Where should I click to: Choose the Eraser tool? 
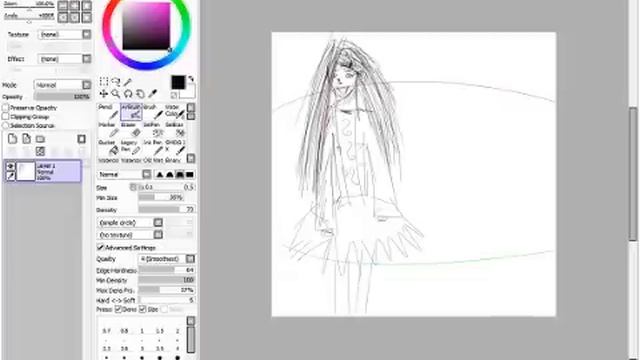[x=131, y=130]
